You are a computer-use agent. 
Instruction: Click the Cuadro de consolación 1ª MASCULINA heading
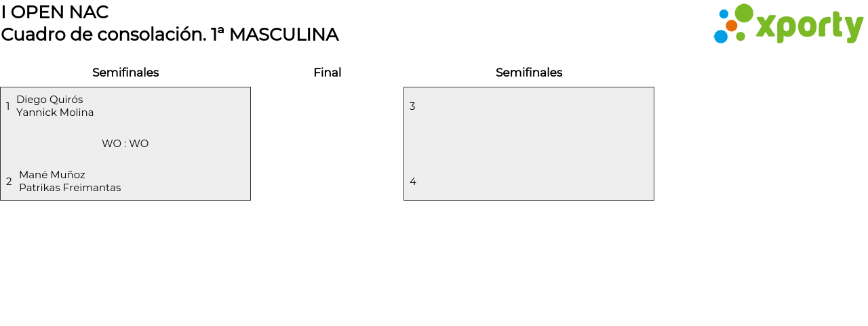tap(170, 35)
